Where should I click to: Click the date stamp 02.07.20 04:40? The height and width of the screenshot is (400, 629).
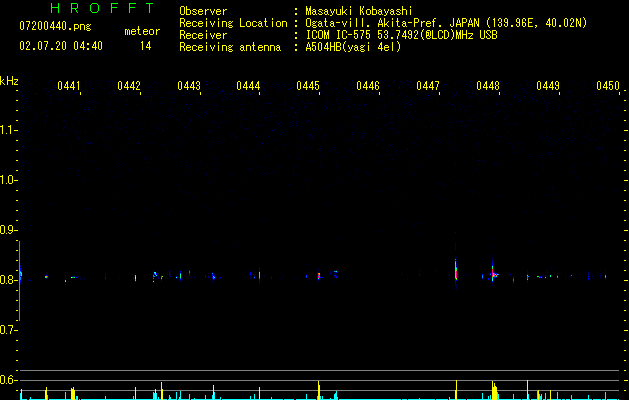pos(61,46)
